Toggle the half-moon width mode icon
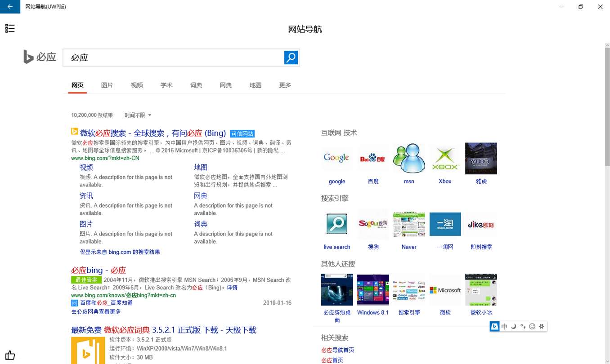Screen dimensions: 610x364 tap(513, 326)
